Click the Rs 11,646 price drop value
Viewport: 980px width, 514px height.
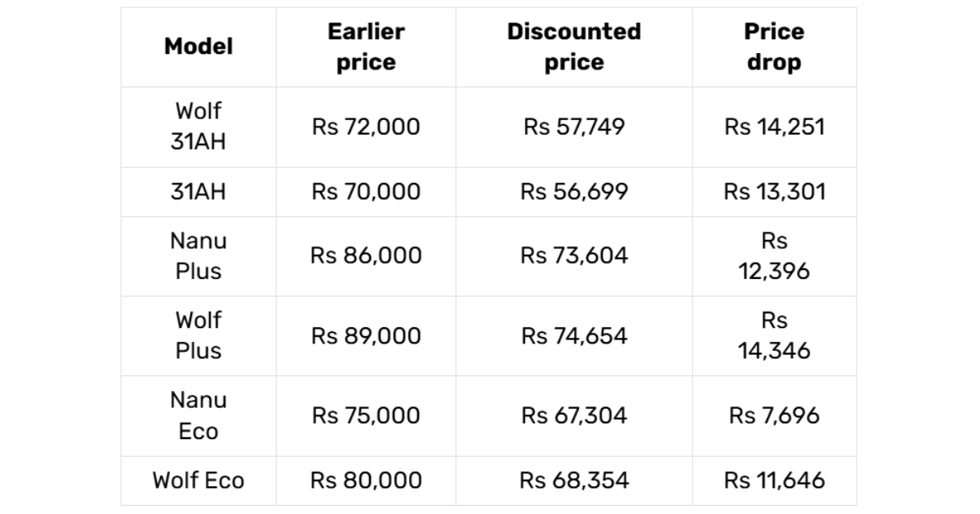(x=774, y=480)
